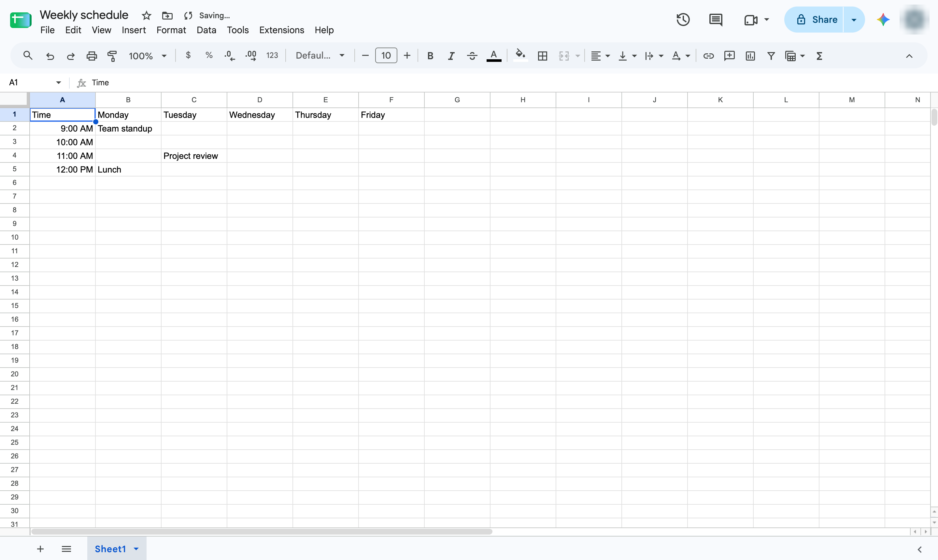Open Share quick actions dropdown arrow
The height and width of the screenshot is (560, 938).
coord(854,20)
